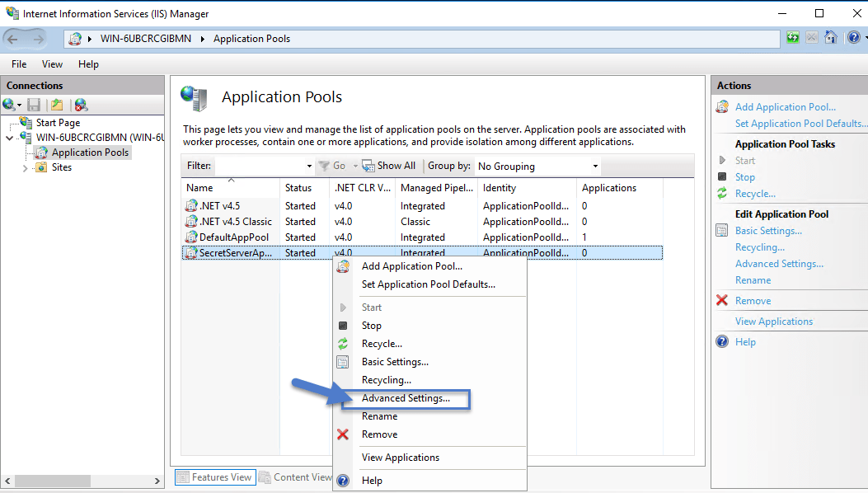Click Rename link in Actions pane

pyautogui.click(x=753, y=280)
